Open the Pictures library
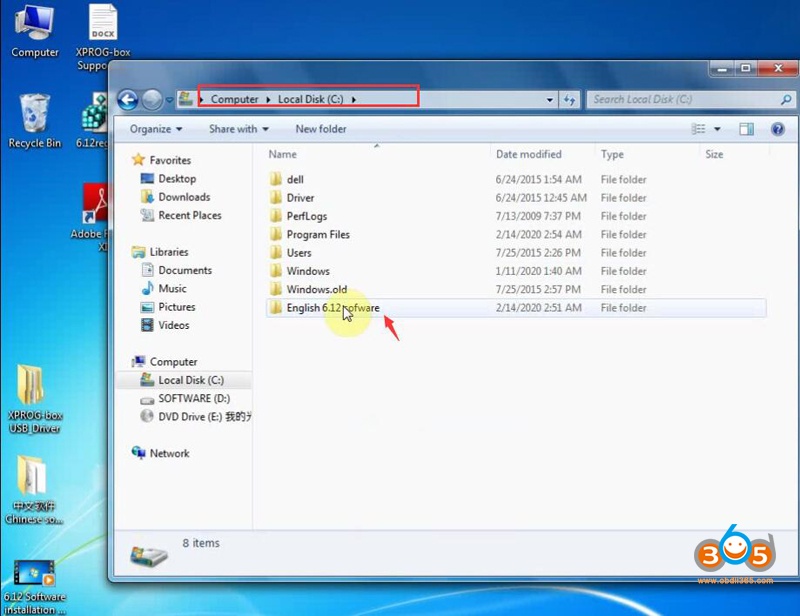The image size is (800, 616). (177, 307)
